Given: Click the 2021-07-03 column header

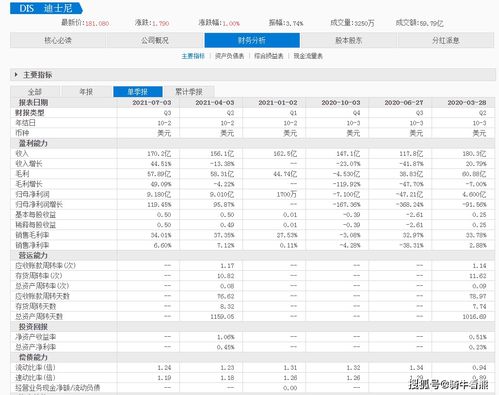Looking at the screenshot, I should point(152,103).
